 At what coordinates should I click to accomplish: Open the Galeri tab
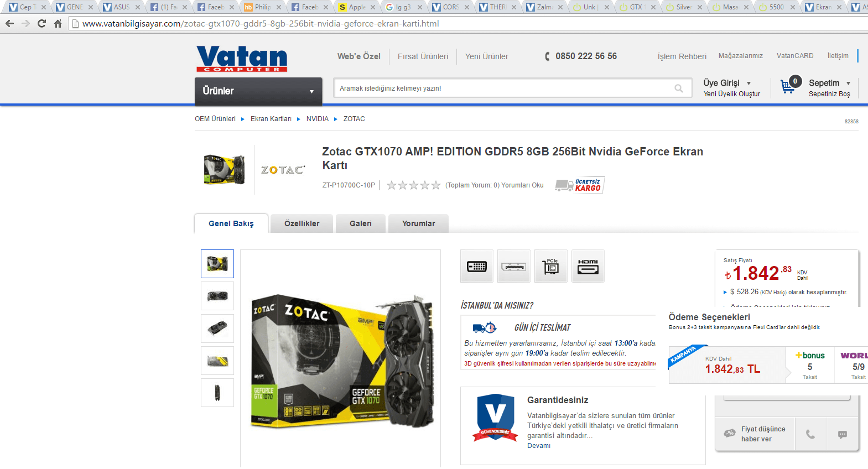pos(361,223)
